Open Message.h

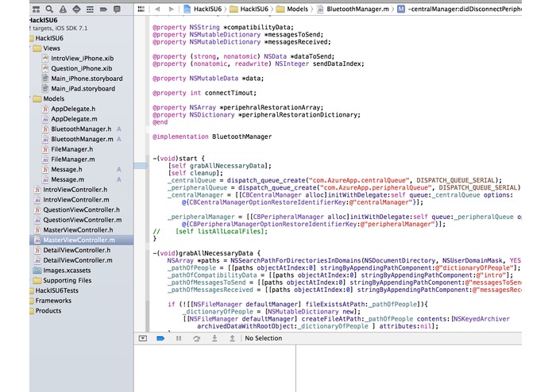(x=62, y=170)
